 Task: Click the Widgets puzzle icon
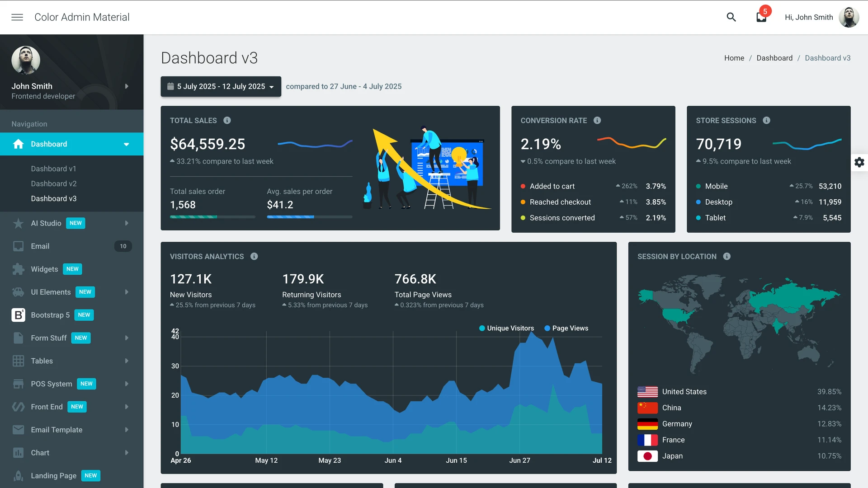(x=18, y=269)
